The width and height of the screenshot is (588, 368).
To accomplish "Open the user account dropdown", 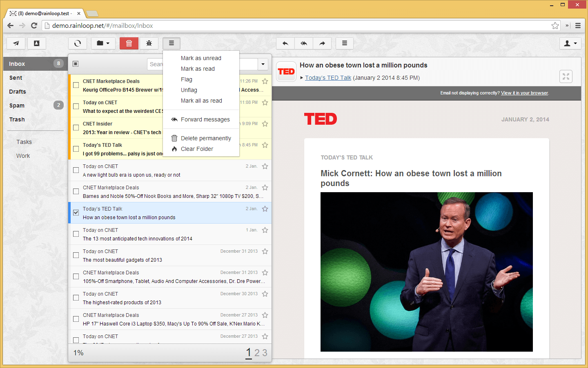I will [570, 43].
